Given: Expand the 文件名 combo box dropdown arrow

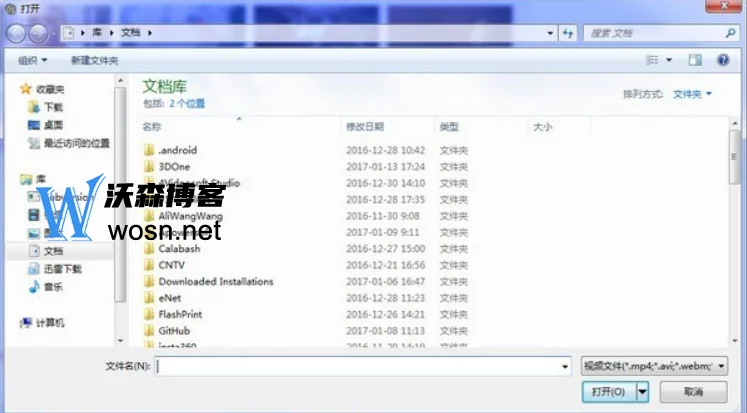Looking at the screenshot, I should 565,366.
